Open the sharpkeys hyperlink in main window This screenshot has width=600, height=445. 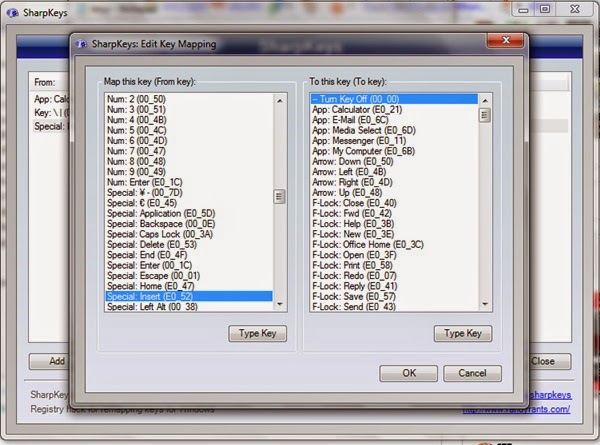[551, 394]
